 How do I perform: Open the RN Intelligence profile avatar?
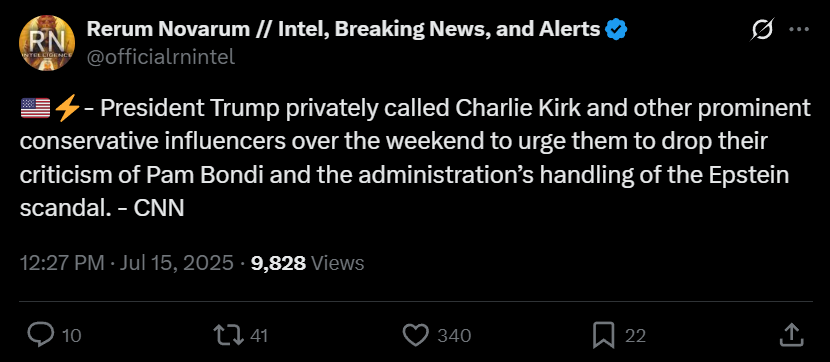coord(47,43)
